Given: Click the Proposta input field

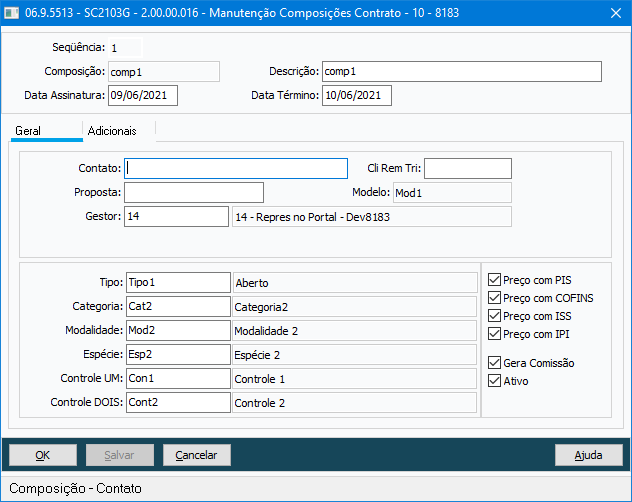Looking at the screenshot, I should [x=194, y=192].
